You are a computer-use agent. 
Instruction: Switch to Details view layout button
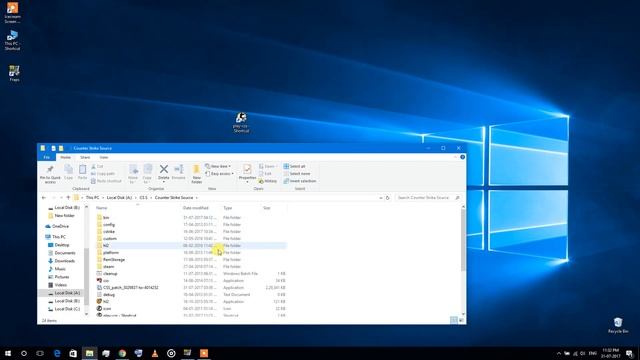coord(453,320)
